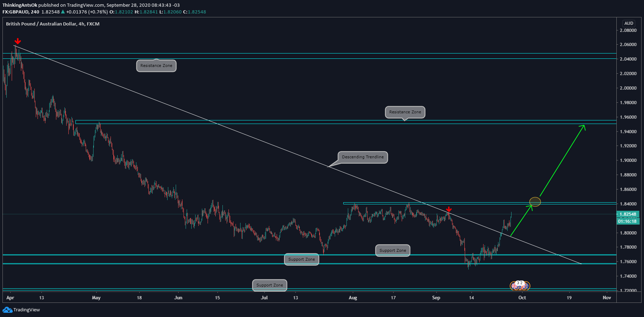Viewport: 644px width, 317px height.
Task: Click the Oct label on time axis
Action: coord(522,298)
